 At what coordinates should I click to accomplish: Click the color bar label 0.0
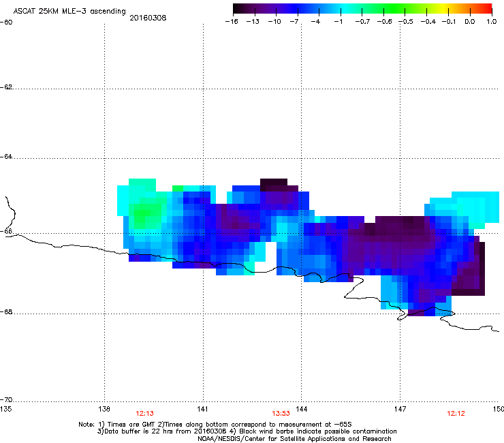pos(470,22)
